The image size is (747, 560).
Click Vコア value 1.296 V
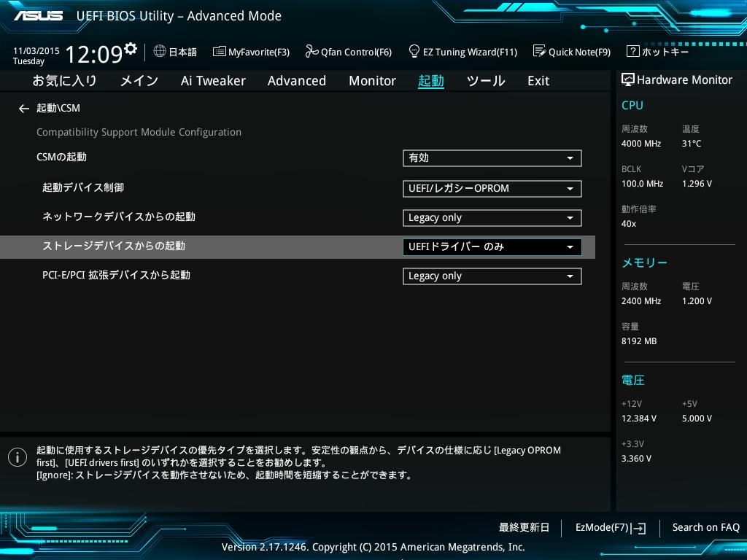(697, 184)
